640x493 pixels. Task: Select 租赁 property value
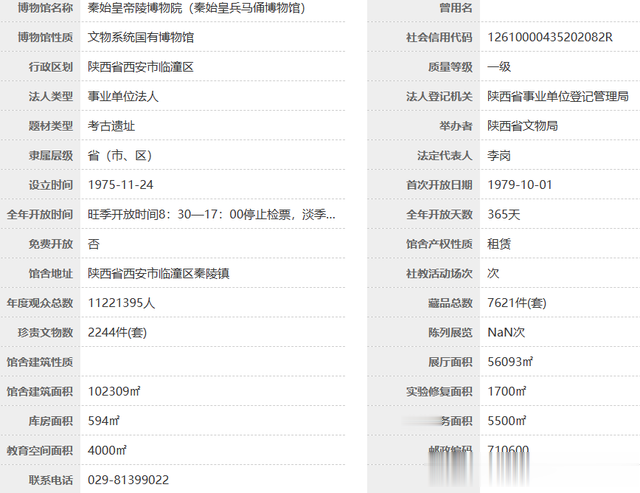tap(499, 244)
